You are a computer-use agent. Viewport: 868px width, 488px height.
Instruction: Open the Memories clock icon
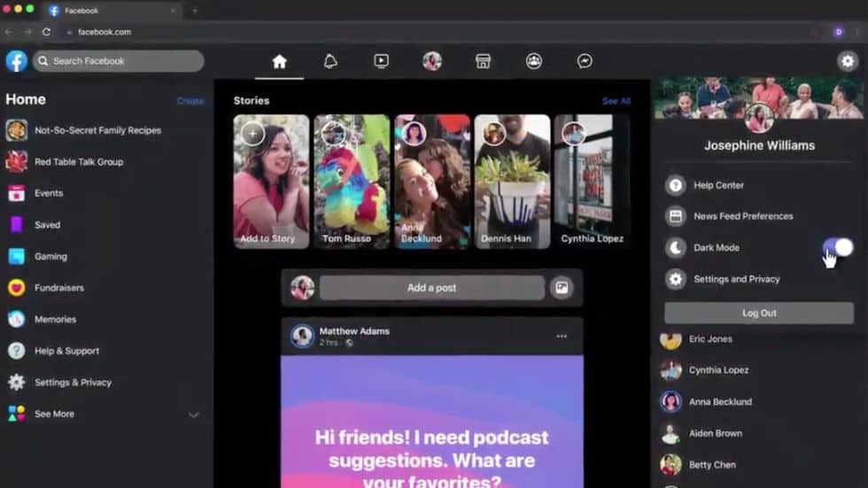16,319
